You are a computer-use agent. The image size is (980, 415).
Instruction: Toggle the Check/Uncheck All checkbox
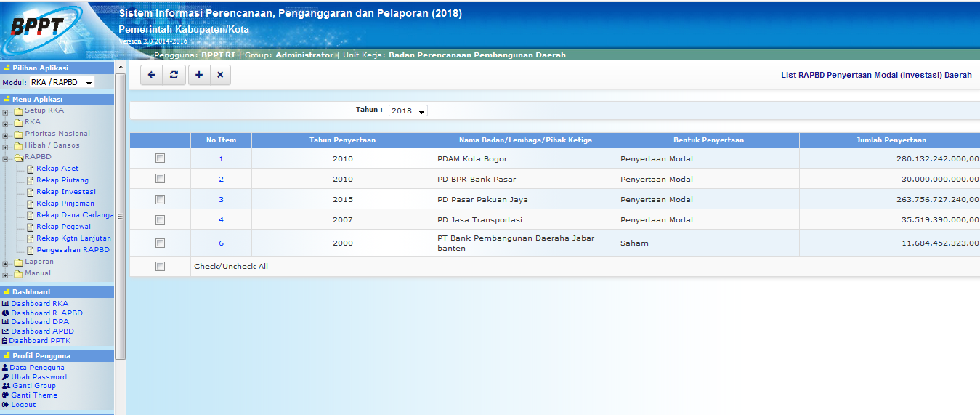[160, 267]
